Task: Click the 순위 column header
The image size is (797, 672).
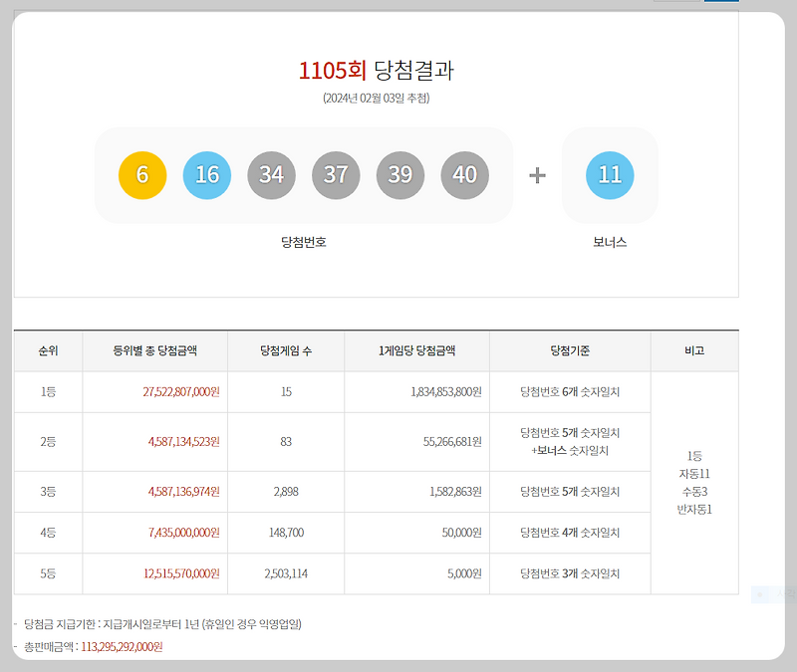Action: [48, 351]
